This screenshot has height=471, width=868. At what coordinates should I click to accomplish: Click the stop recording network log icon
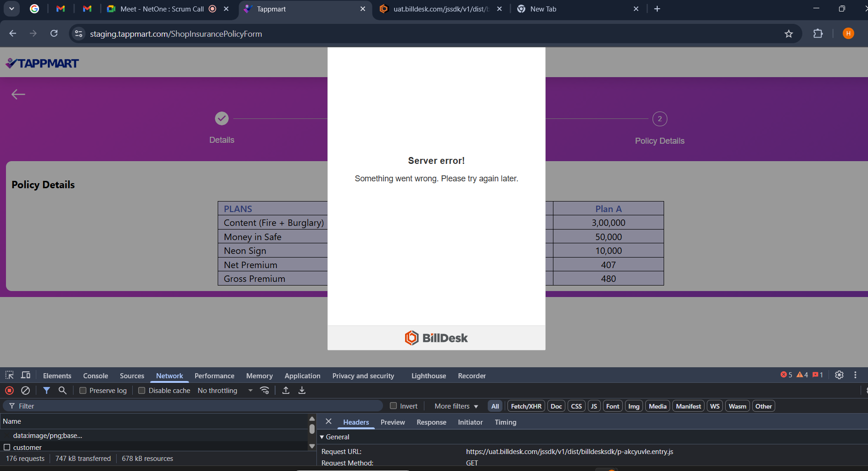9,390
